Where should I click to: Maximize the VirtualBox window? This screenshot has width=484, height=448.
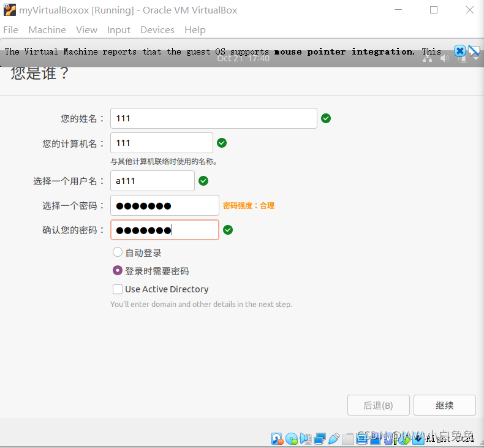[x=434, y=10]
